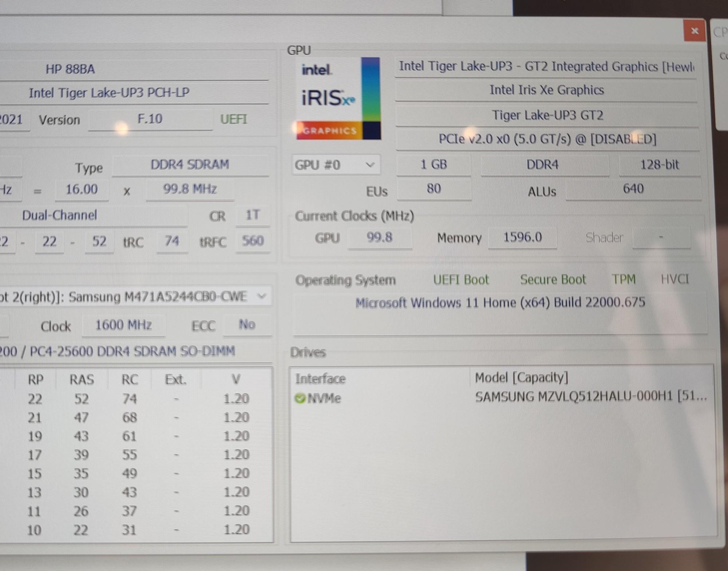Click the Model [Capacity] column header
The image size is (728, 571).
591,378
